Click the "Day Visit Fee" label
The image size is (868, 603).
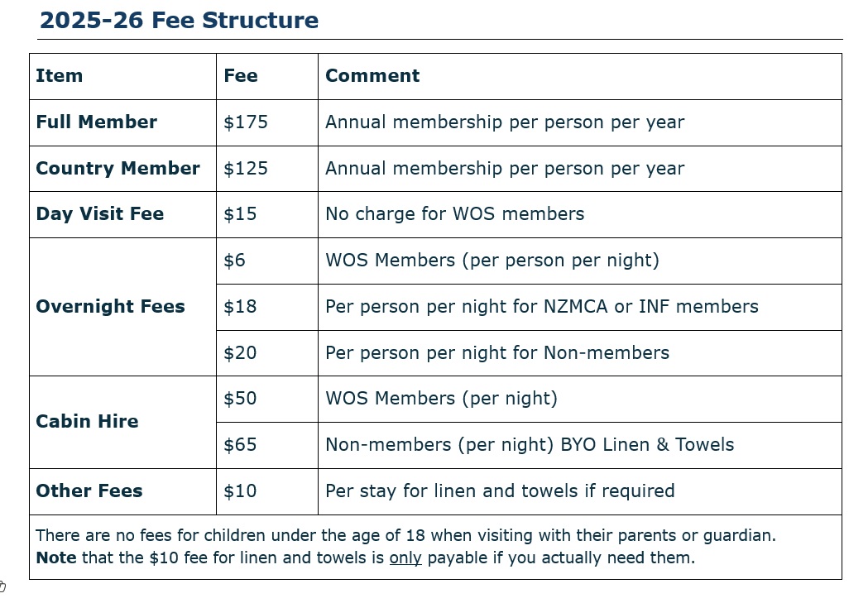tap(99, 214)
